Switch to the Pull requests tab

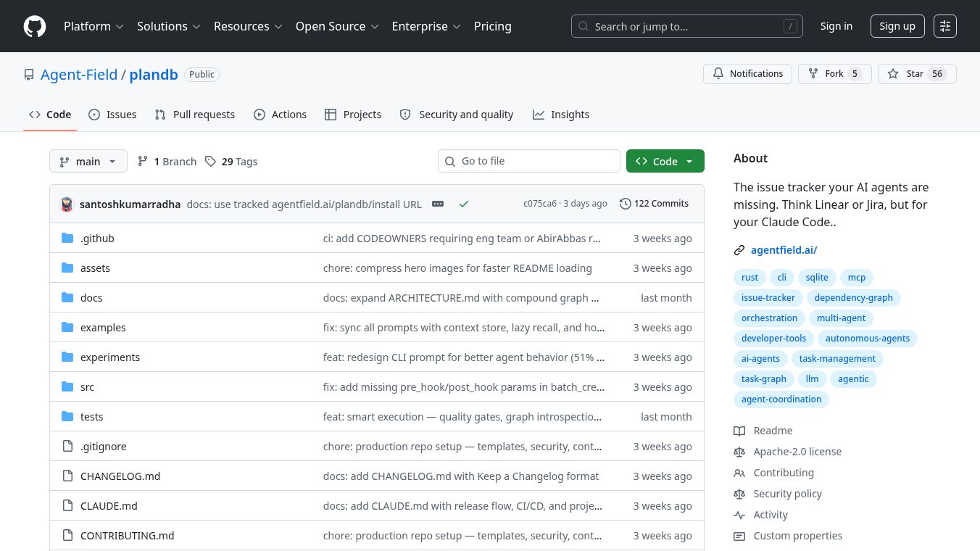195,115
